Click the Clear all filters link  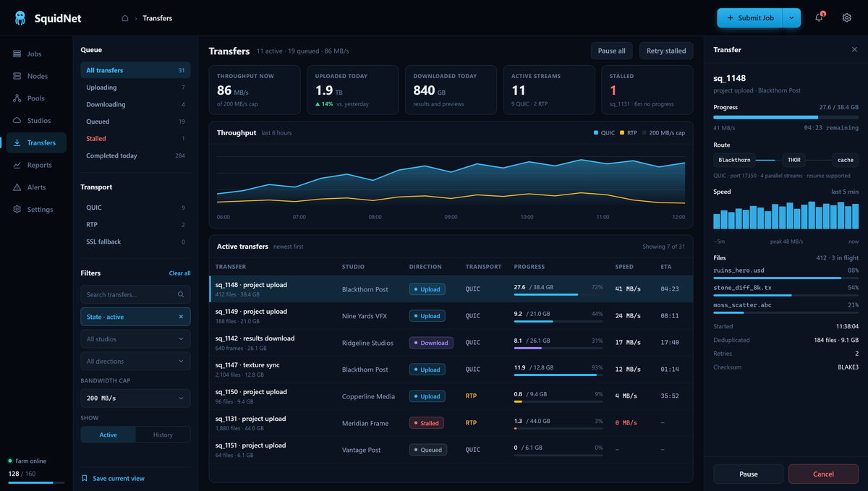click(x=179, y=273)
